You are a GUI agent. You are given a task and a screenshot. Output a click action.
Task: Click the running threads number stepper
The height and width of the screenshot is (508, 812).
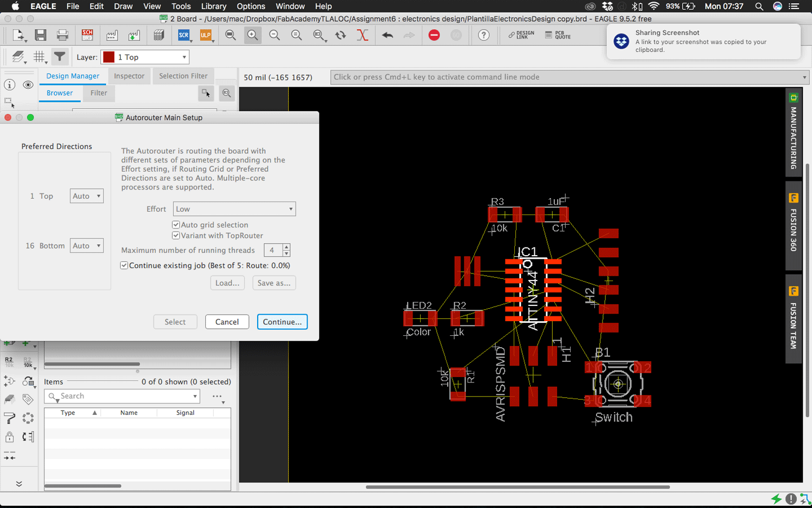(286, 250)
